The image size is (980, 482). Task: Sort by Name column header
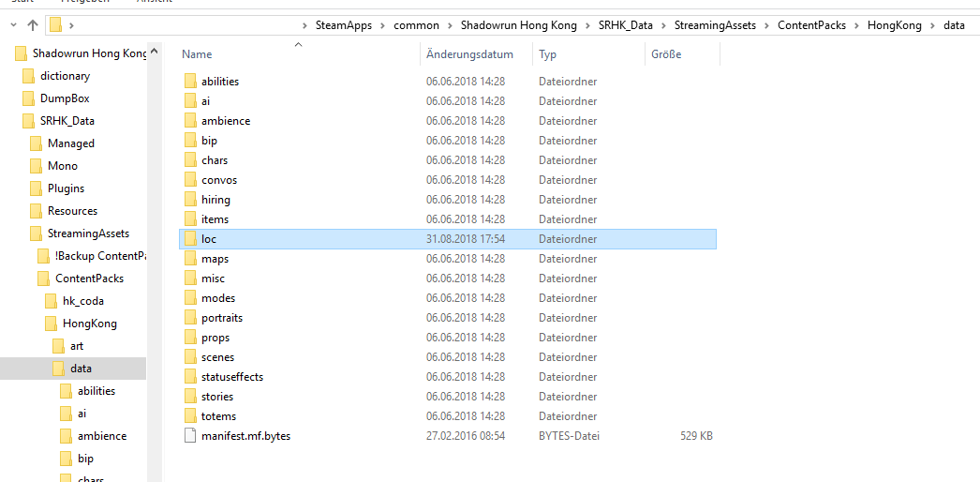point(197,54)
